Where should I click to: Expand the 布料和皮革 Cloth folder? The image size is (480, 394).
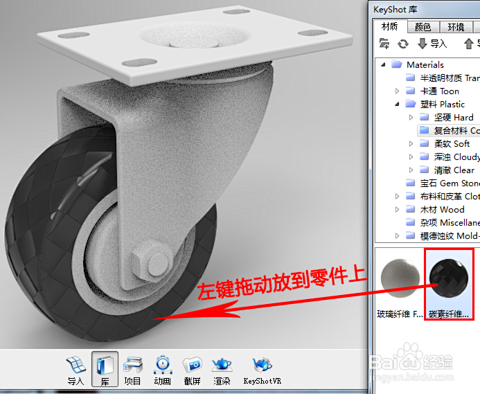tap(397, 196)
